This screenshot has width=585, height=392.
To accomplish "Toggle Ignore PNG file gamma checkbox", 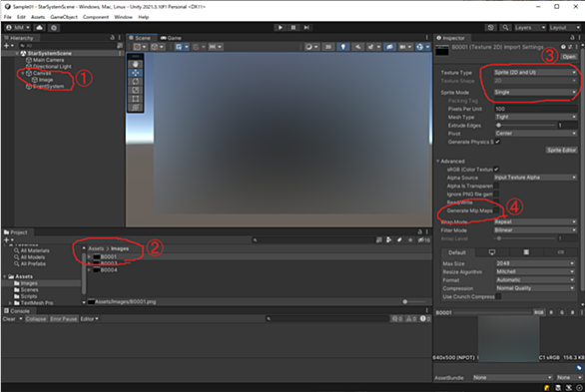I will (496, 194).
